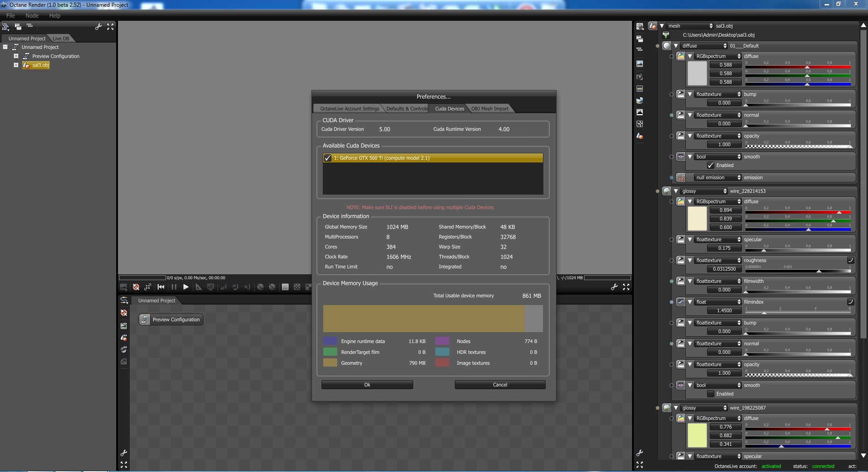This screenshot has height=472, width=868.
Task: Click the material picker sphere icon
Action: click(x=235, y=287)
